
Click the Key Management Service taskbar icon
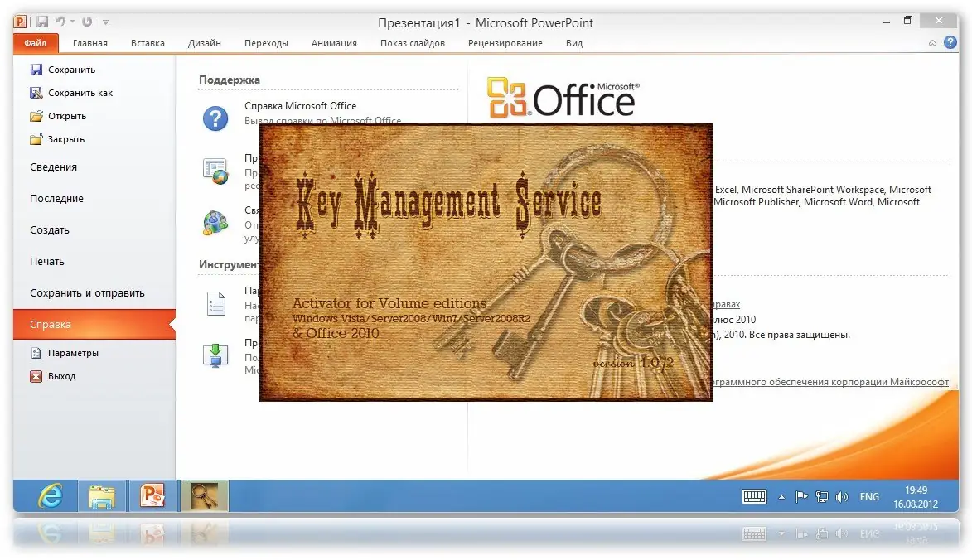[x=205, y=497]
